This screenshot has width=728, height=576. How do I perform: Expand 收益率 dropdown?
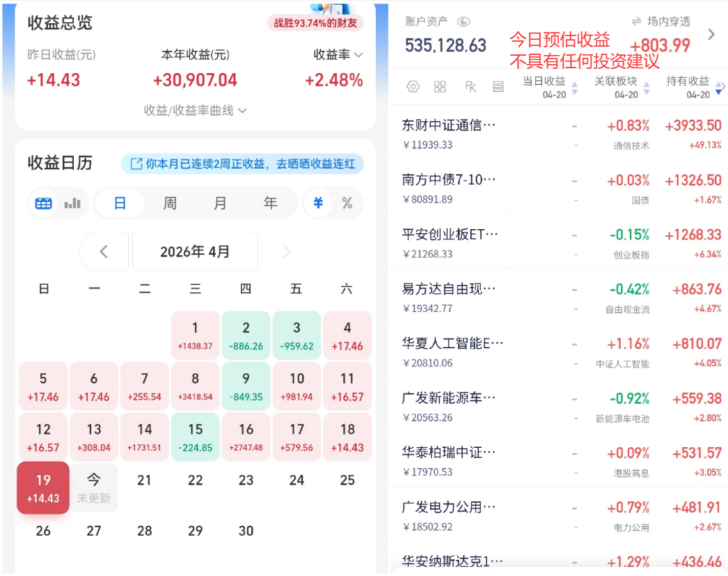(x=338, y=55)
